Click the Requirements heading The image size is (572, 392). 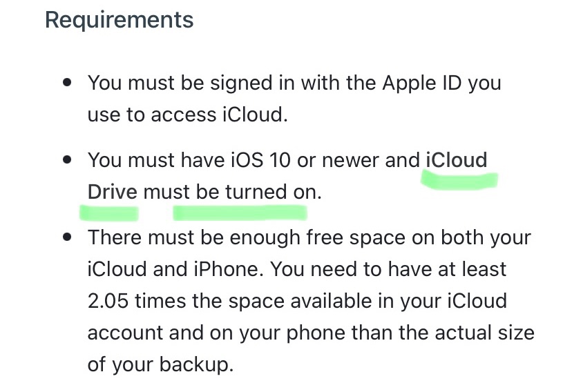point(119,20)
